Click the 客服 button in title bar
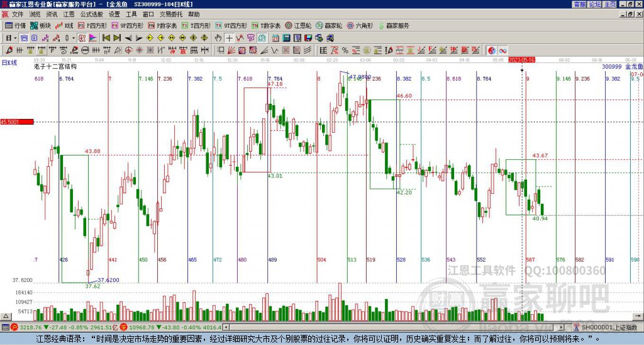The image size is (644, 345). [579, 4]
